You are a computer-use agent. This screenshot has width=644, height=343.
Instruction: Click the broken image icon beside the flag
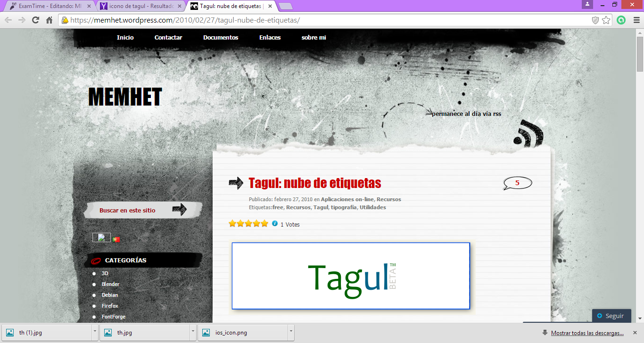coord(101,237)
